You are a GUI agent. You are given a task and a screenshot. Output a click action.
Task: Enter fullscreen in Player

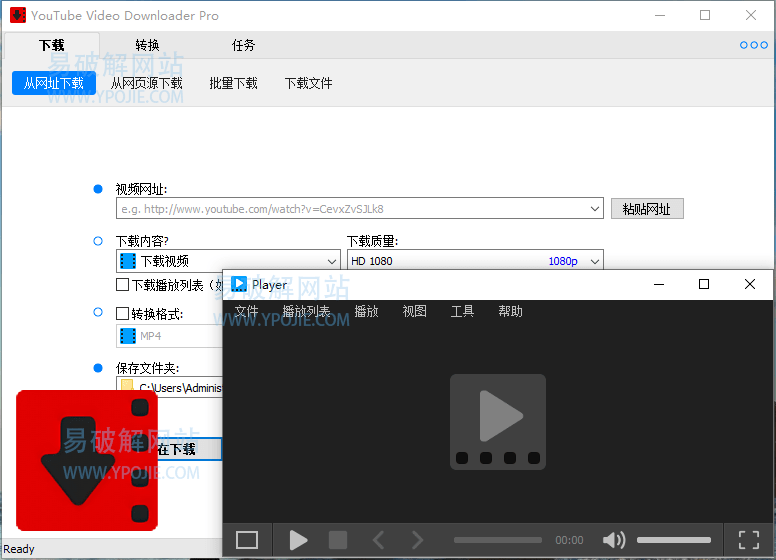click(749, 540)
